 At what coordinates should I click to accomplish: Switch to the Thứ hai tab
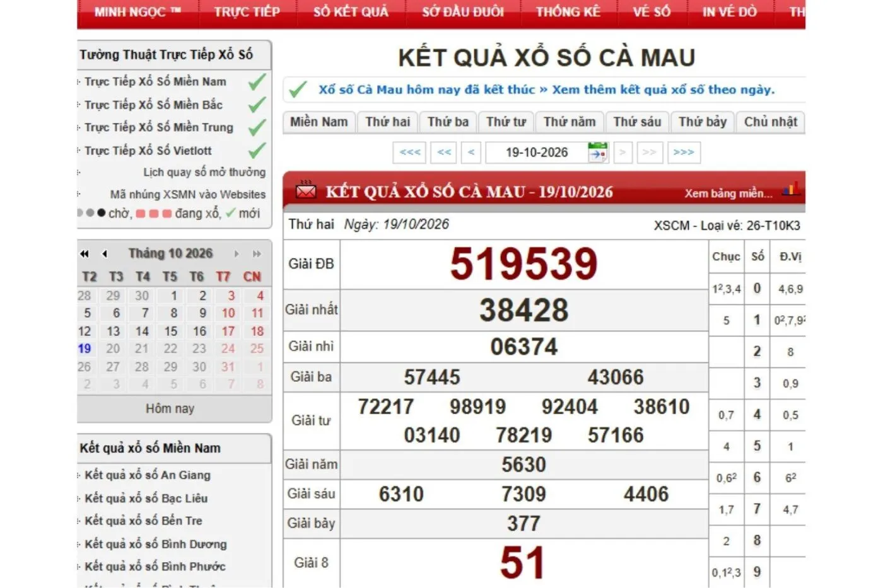point(388,122)
